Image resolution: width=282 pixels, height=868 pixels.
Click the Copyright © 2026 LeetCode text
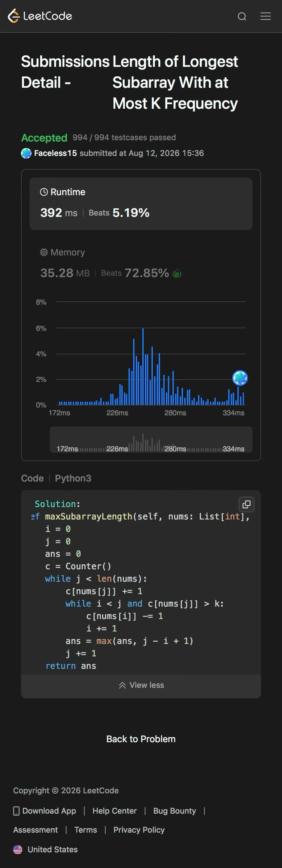(x=66, y=790)
